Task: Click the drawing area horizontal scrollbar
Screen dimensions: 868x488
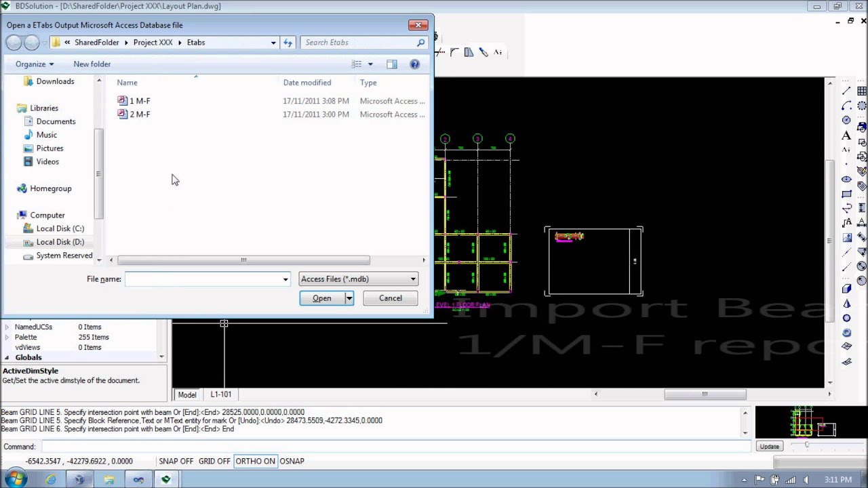Action: [705, 394]
